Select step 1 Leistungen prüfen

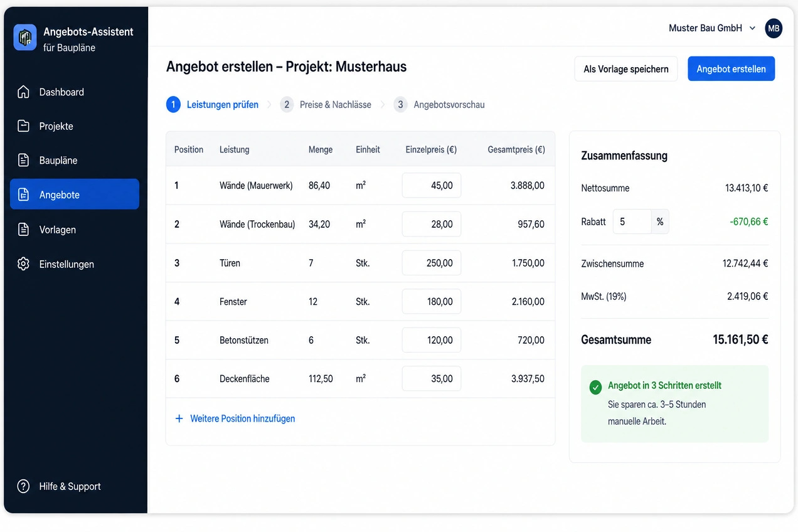coord(213,105)
